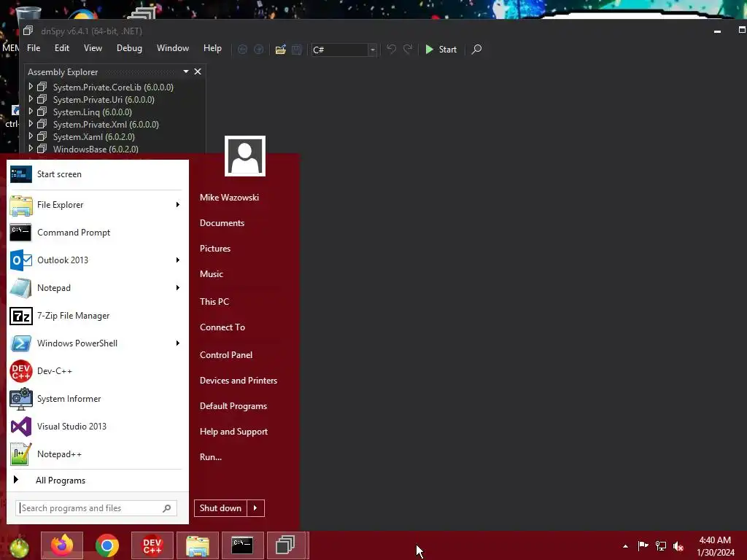This screenshot has width=747, height=560.
Task: Expand the Outlook 2013 jump list arrow
Action: [x=178, y=260]
